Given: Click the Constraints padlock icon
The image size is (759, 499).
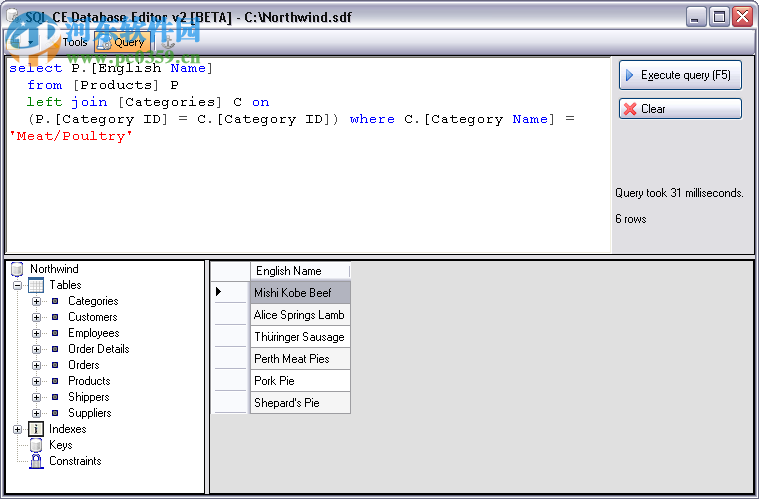Looking at the screenshot, I should tap(36, 461).
